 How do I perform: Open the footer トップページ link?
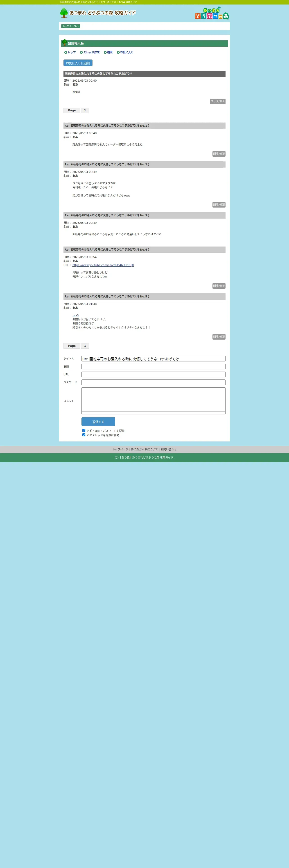[120, 450]
